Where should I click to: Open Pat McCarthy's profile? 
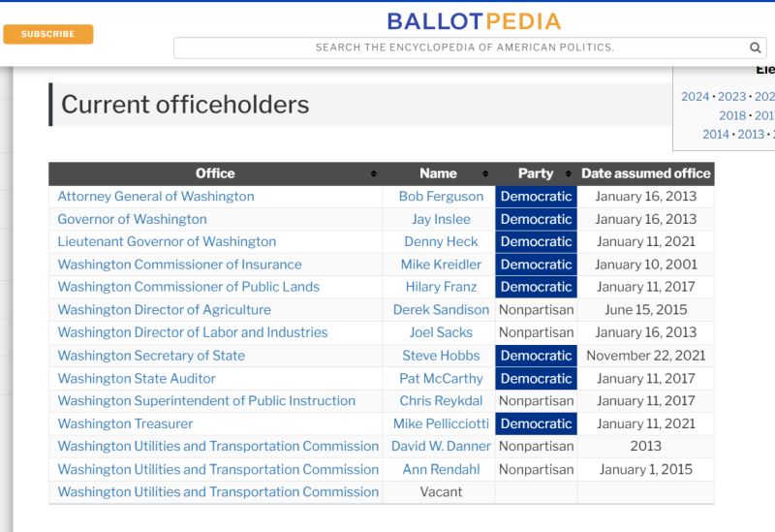(x=441, y=378)
